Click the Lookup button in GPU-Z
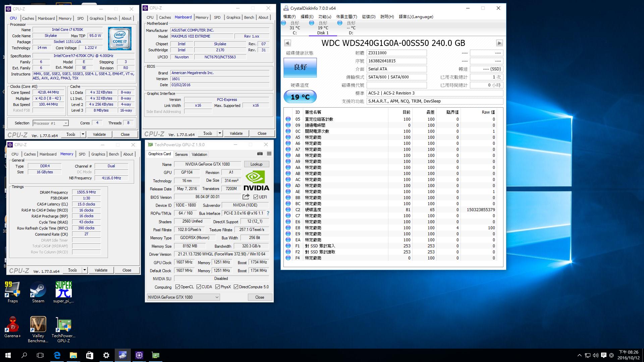Viewport: 644px width, 362px height. (x=256, y=164)
